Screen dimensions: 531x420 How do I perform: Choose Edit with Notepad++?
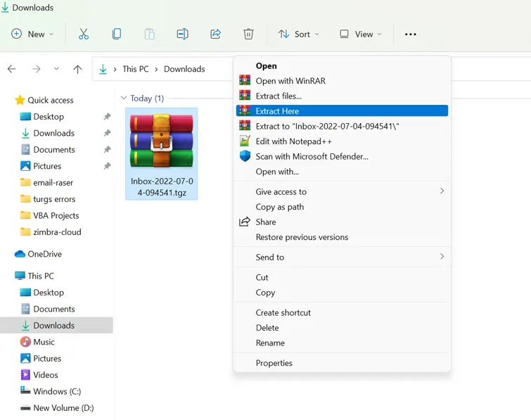pos(342,141)
